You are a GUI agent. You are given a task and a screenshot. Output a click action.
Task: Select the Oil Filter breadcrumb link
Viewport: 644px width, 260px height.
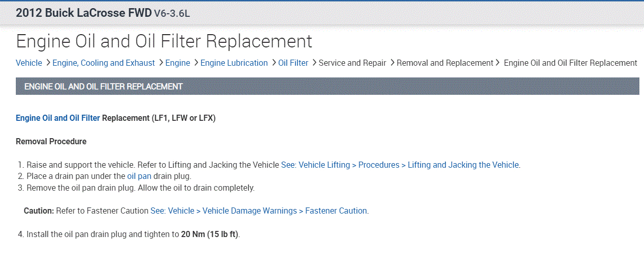[293, 63]
